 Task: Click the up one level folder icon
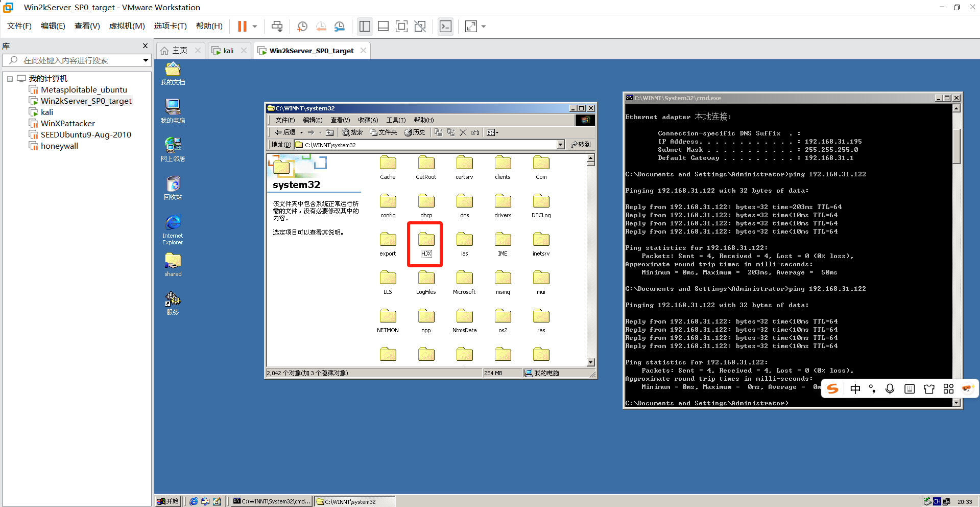(x=330, y=132)
